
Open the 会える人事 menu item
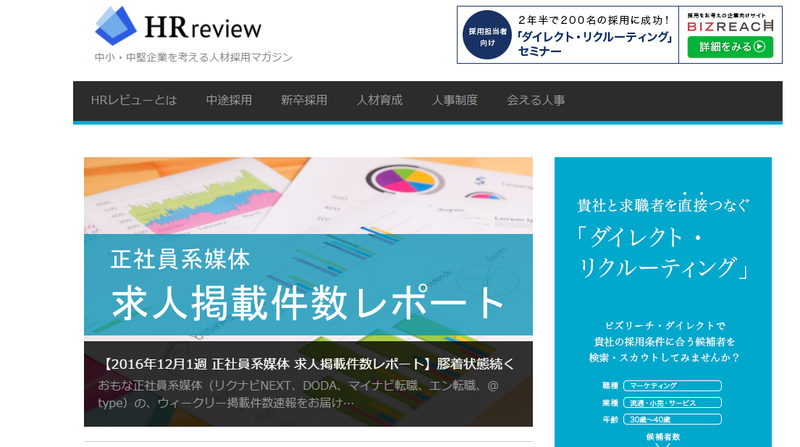(536, 101)
